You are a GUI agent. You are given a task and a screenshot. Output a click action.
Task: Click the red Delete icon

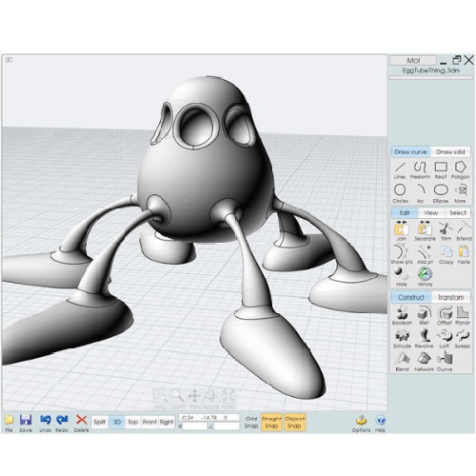tap(82, 424)
